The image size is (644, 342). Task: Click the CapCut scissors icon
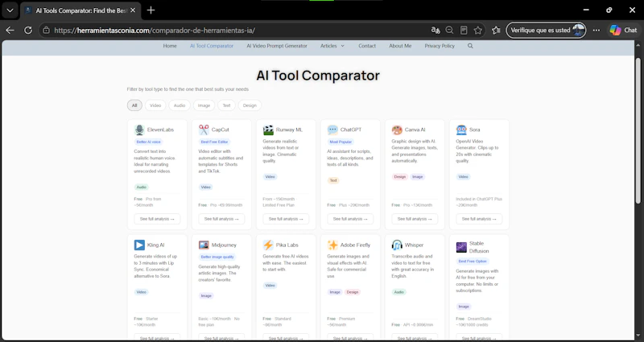tap(204, 130)
